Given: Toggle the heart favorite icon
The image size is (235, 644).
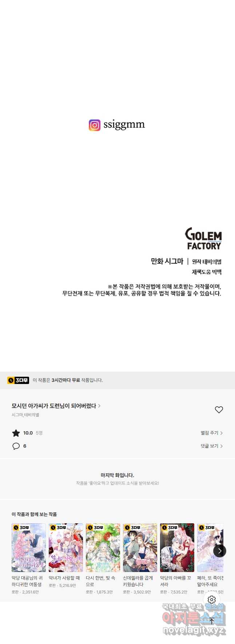Looking at the screenshot, I should coord(219,410).
